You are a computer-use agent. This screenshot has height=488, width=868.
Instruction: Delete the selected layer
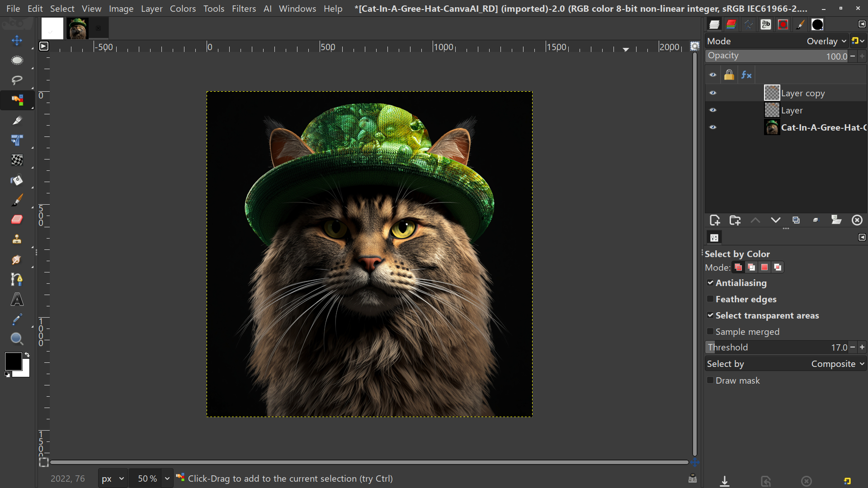pyautogui.click(x=857, y=220)
